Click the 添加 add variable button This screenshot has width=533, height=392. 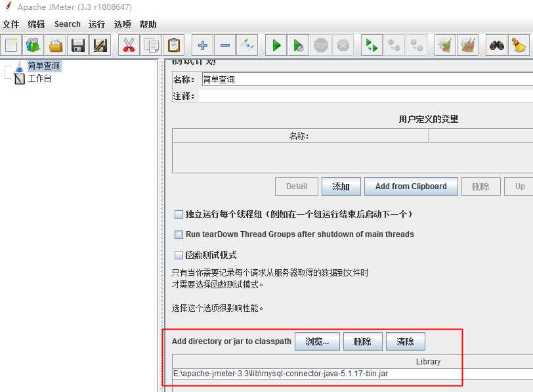point(341,186)
